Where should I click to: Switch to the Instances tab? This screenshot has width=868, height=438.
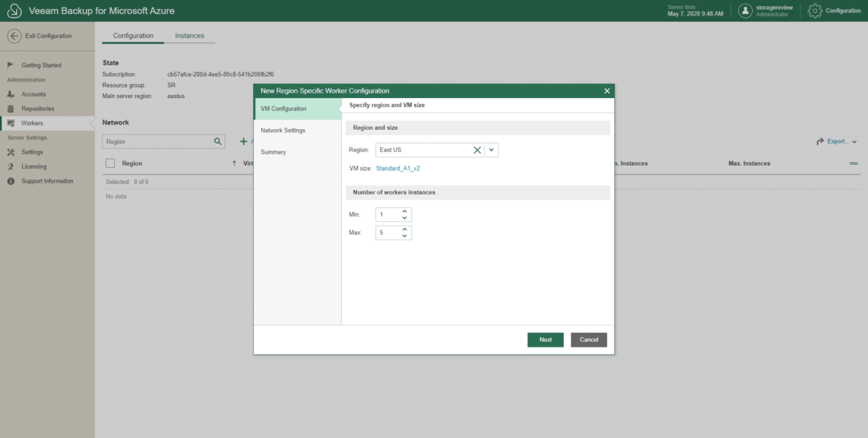tap(190, 36)
